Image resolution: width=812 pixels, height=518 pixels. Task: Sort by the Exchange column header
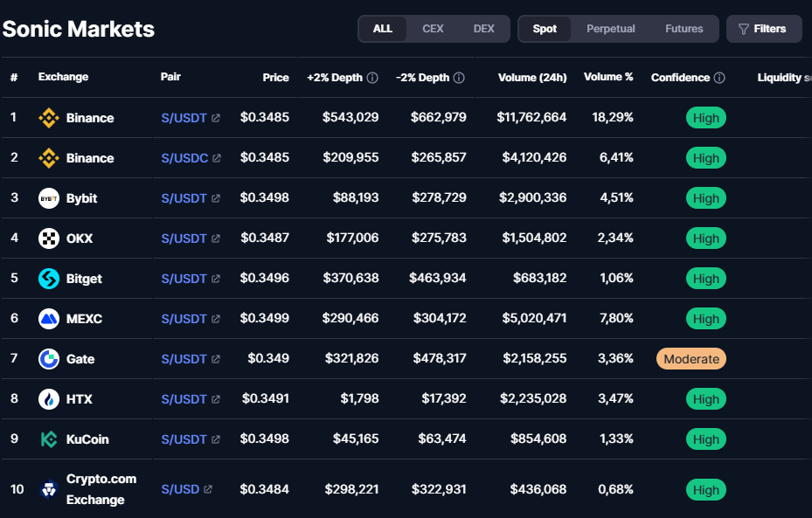[63, 77]
